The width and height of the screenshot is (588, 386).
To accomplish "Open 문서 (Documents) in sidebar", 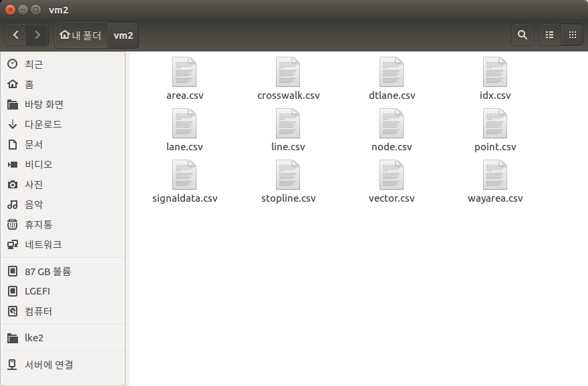I will click(x=63, y=144).
